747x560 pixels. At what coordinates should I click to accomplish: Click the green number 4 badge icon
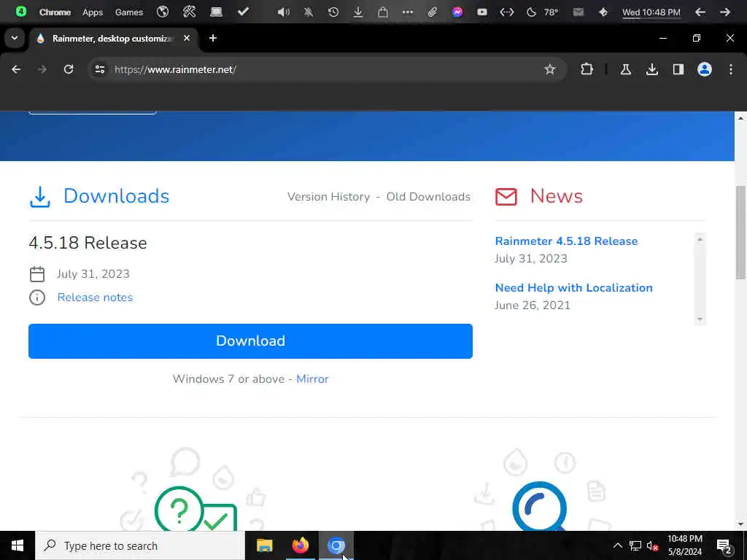click(21, 12)
